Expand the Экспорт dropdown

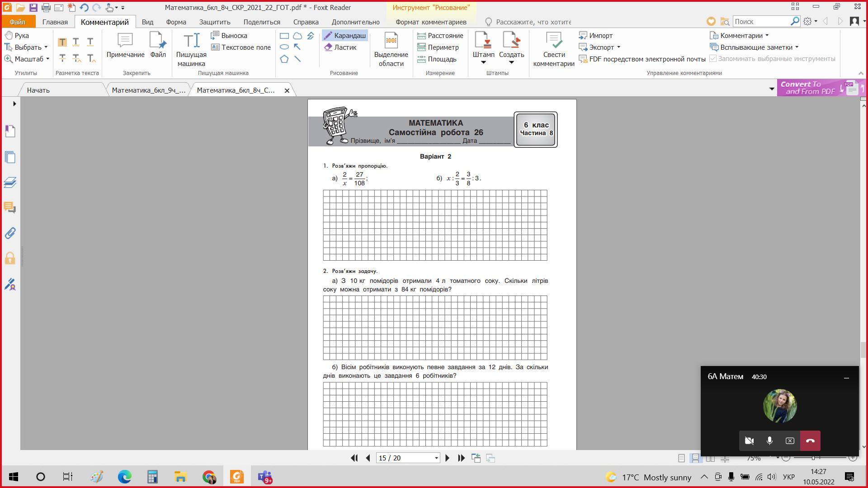pos(618,47)
